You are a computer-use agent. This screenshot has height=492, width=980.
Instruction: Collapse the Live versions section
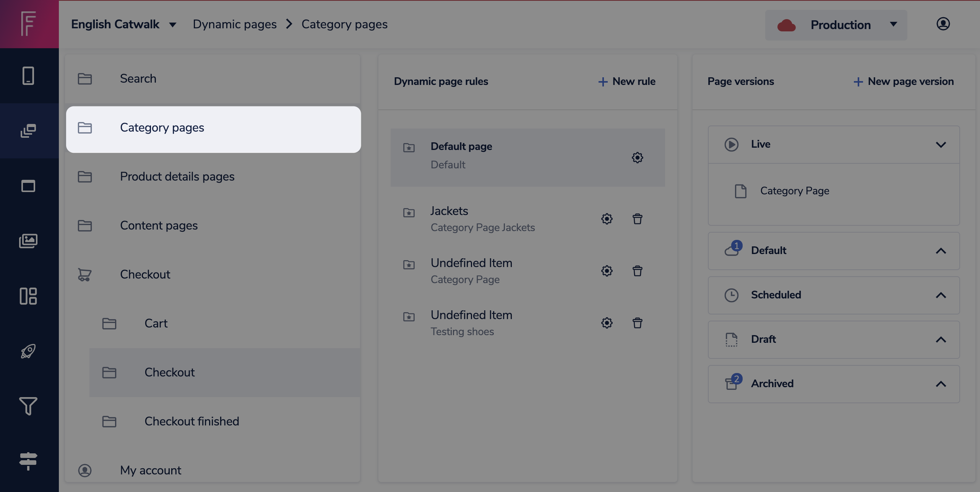point(941,145)
